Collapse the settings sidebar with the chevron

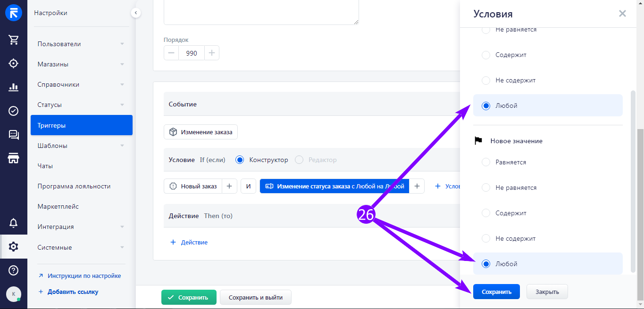[x=136, y=13]
